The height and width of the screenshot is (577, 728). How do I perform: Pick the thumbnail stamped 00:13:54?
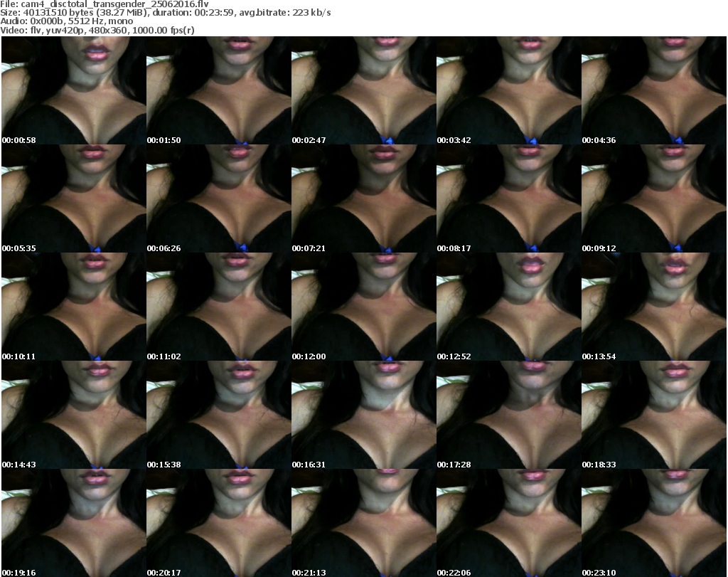654,307
